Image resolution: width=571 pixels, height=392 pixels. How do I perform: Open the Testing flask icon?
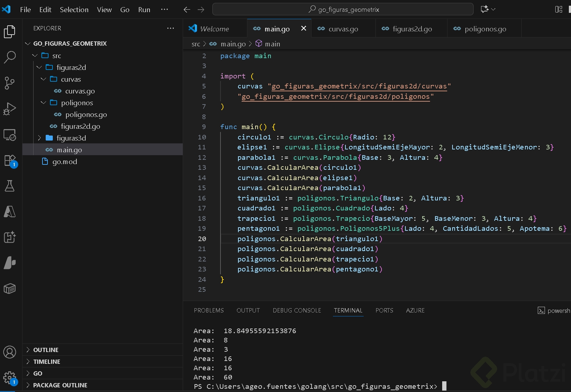pos(10,186)
